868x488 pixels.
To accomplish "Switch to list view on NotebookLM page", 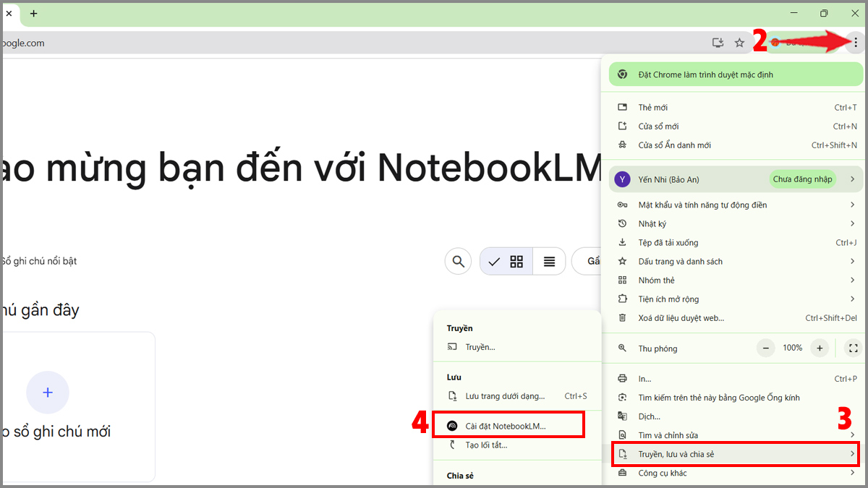I will [550, 261].
